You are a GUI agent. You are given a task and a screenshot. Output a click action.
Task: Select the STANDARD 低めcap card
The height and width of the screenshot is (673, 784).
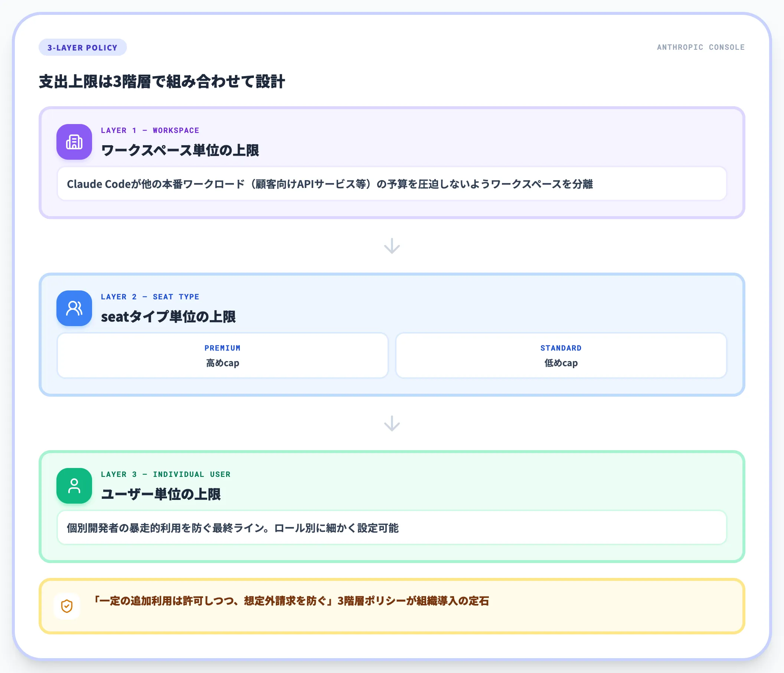click(x=561, y=355)
